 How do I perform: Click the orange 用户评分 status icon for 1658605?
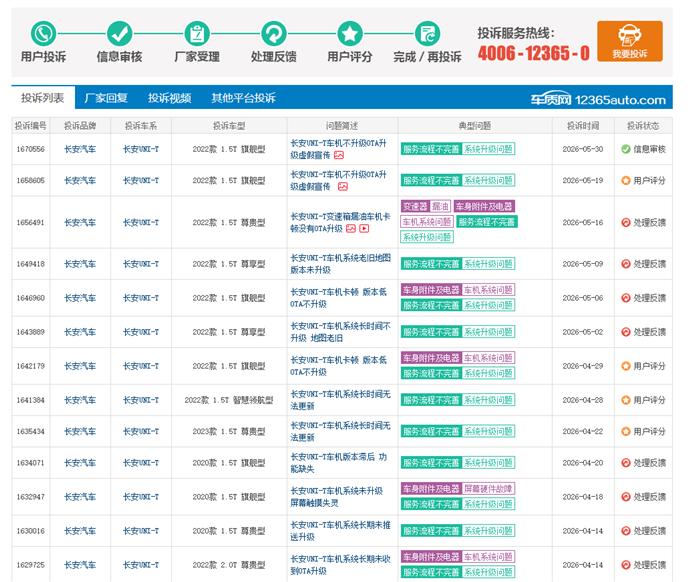pyautogui.click(x=625, y=180)
